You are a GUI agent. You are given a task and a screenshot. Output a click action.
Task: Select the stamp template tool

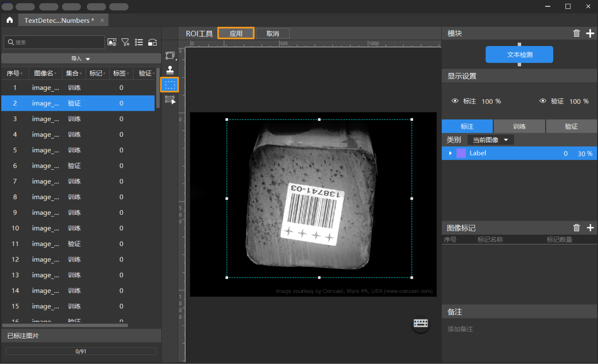[x=170, y=70]
